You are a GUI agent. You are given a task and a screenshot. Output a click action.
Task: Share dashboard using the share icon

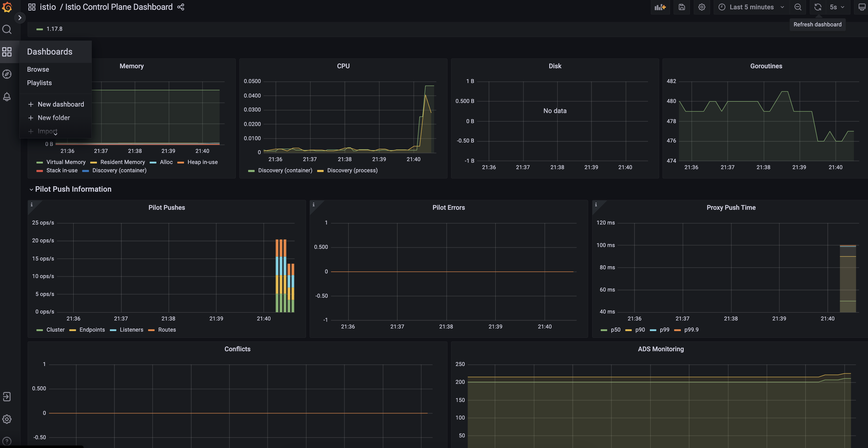point(181,7)
